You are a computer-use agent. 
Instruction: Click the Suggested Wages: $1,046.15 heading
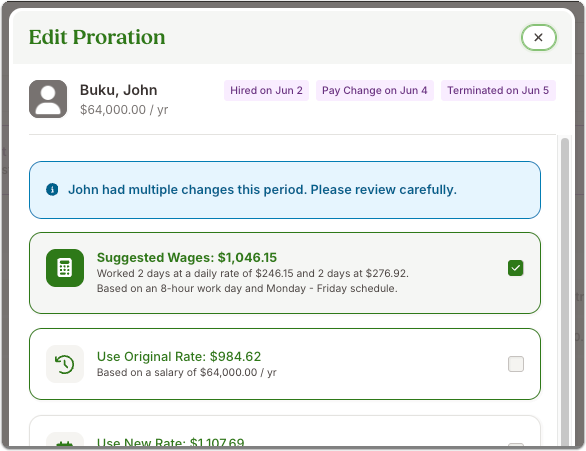click(186, 257)
